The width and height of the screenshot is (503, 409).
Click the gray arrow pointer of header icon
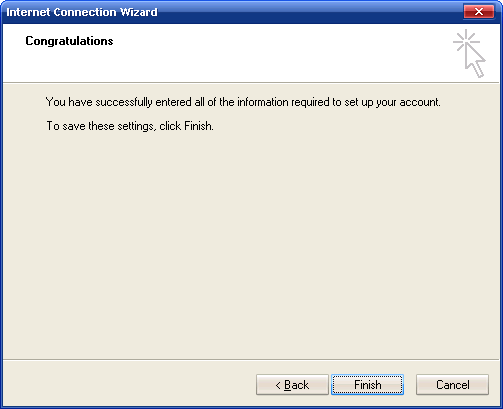(475, 61)
